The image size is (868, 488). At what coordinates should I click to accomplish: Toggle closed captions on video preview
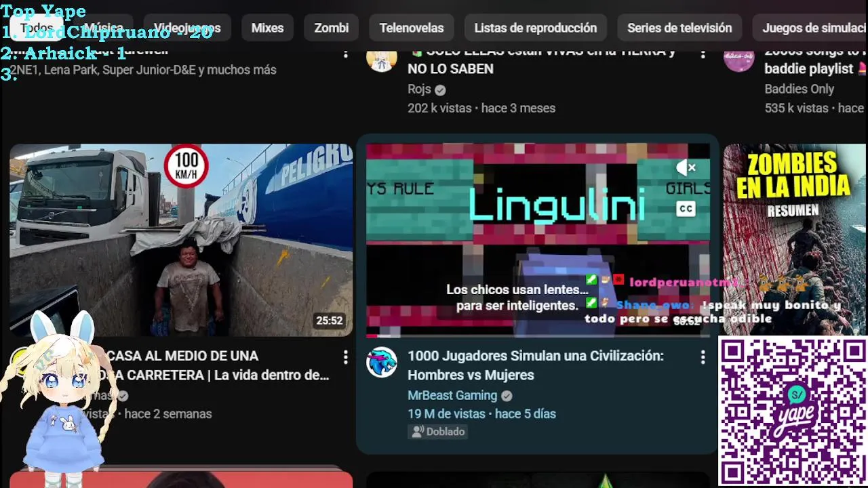click(x=686, y=209)
